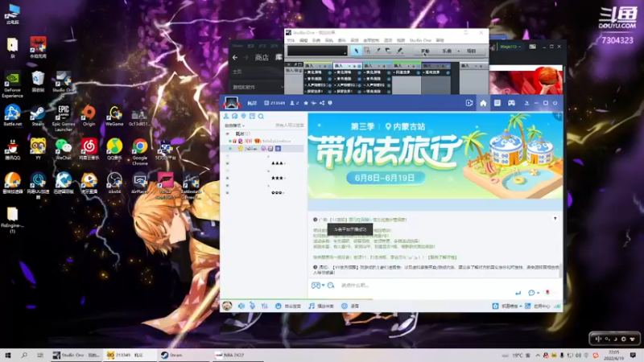Viewport: 644px width, 362px height.
Task: Click the grid apps icon in YY header
Action: point(497,103)
